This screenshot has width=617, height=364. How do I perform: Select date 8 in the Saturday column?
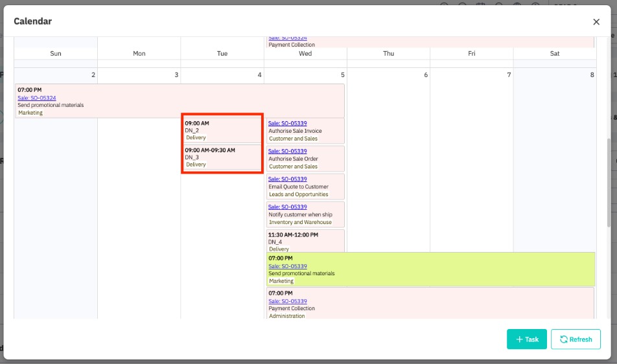592,75
